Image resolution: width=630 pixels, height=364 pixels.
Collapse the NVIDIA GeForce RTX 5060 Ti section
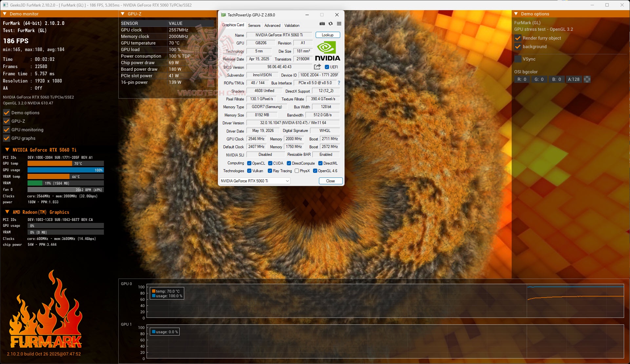click(x=7, y=150)
